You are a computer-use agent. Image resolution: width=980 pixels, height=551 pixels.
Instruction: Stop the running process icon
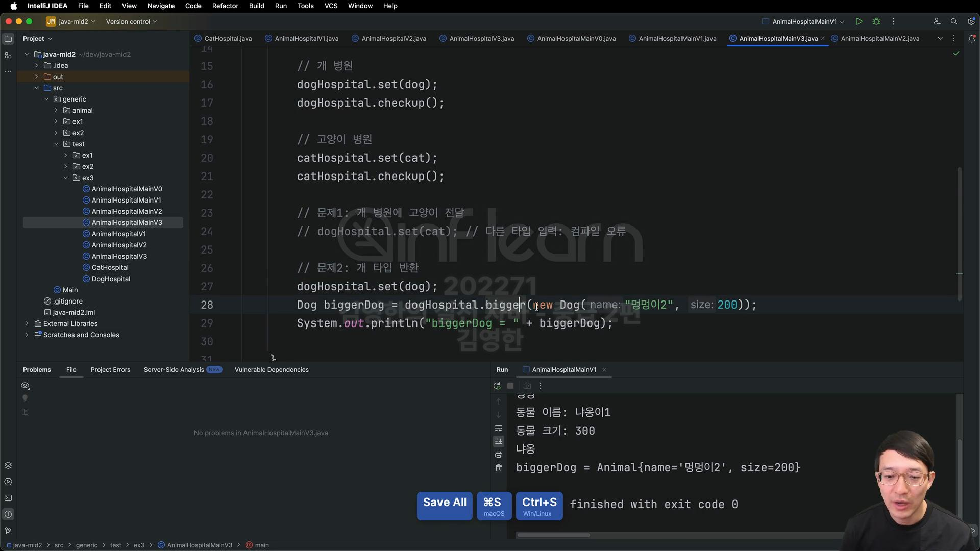[x=510, y=386]
